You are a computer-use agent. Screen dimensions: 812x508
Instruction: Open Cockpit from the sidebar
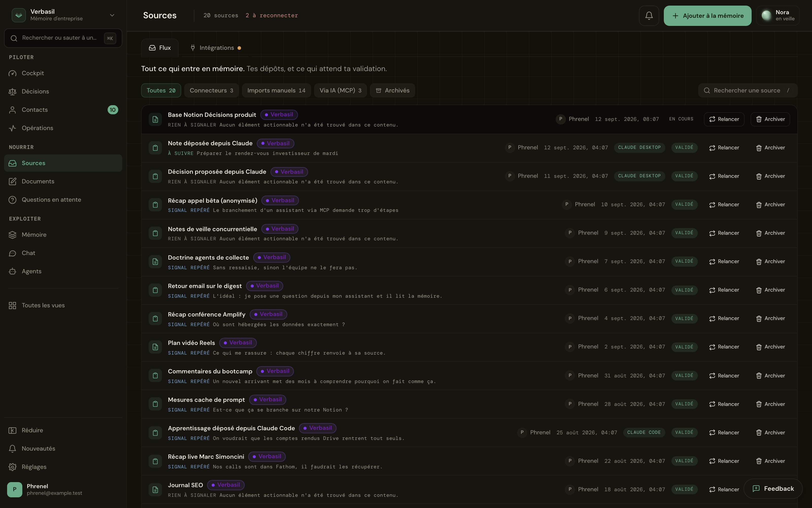pyautogui.click(x=63, y=73)
